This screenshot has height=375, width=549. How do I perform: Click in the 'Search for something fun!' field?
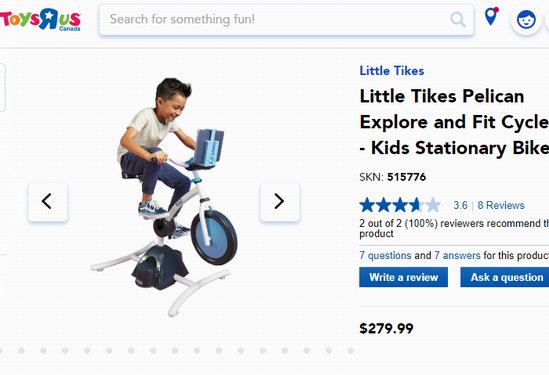tap(278, 20)
